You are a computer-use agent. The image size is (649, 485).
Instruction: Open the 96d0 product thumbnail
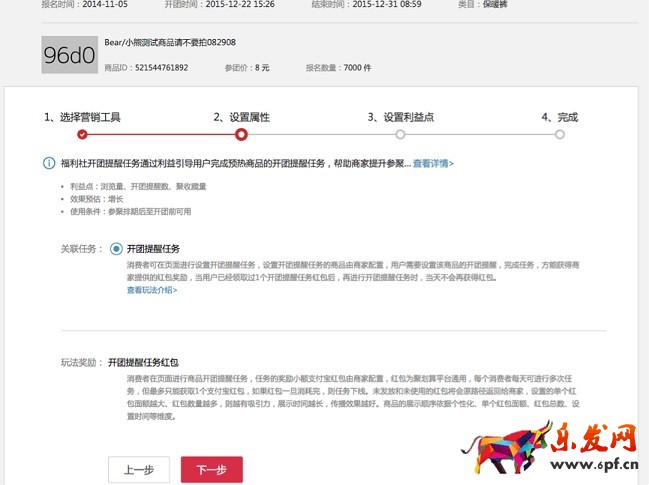[69, 55]
